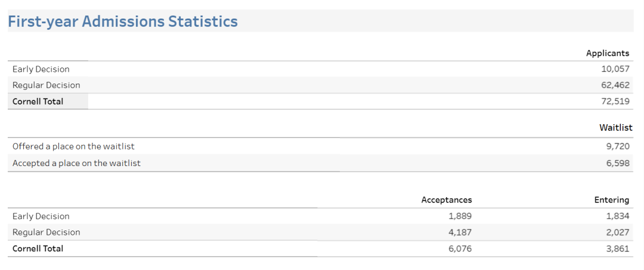Click the Acceptances column header
644x270 pixels.
446,200
